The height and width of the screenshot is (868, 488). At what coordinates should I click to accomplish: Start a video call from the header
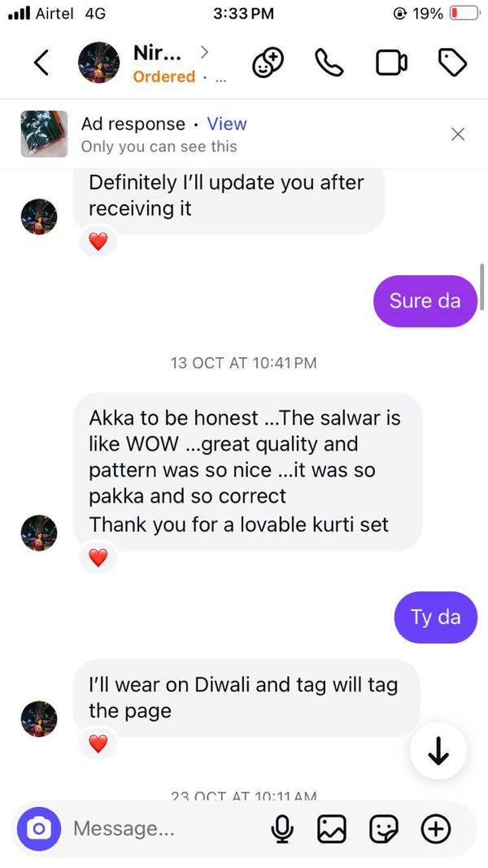point(392,63)
